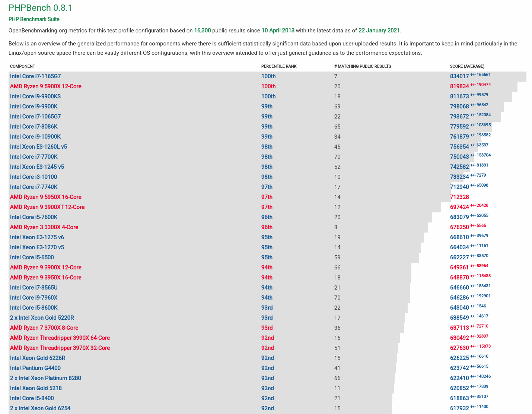The height and width of the screenshot is (414, 532).
Task: Open the Intel Core i5-8400 link
Action: pos(32,398)
